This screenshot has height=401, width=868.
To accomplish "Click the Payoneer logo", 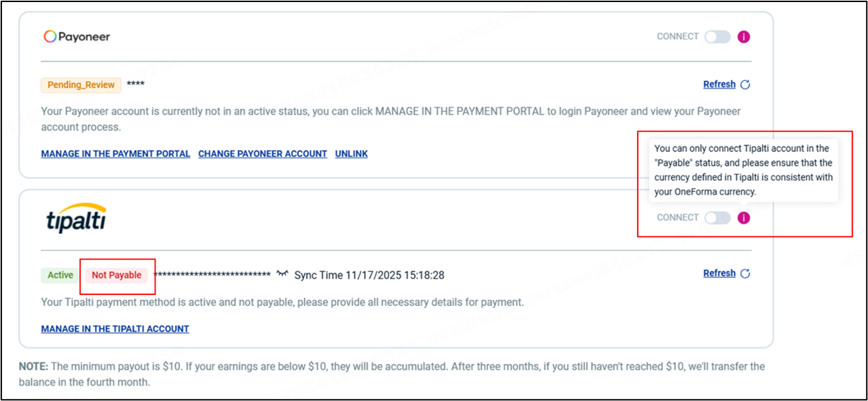I will pyautogui.click(x=76, y=36).
